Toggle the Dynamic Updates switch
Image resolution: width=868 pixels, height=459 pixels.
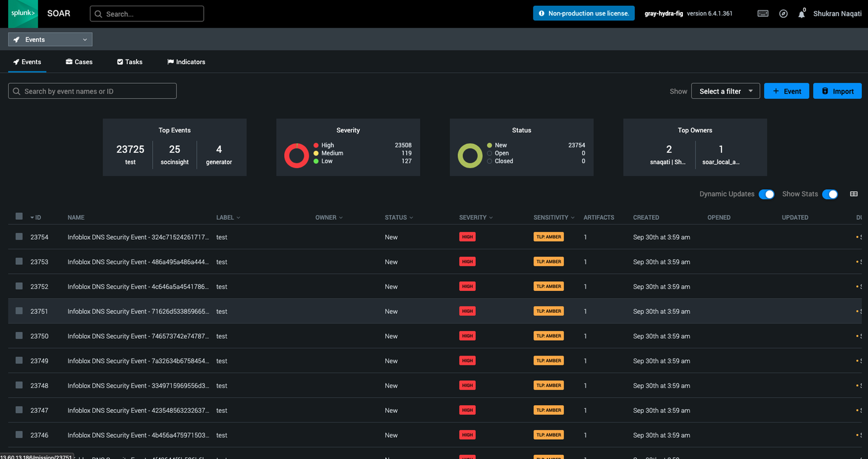point(766,194)
